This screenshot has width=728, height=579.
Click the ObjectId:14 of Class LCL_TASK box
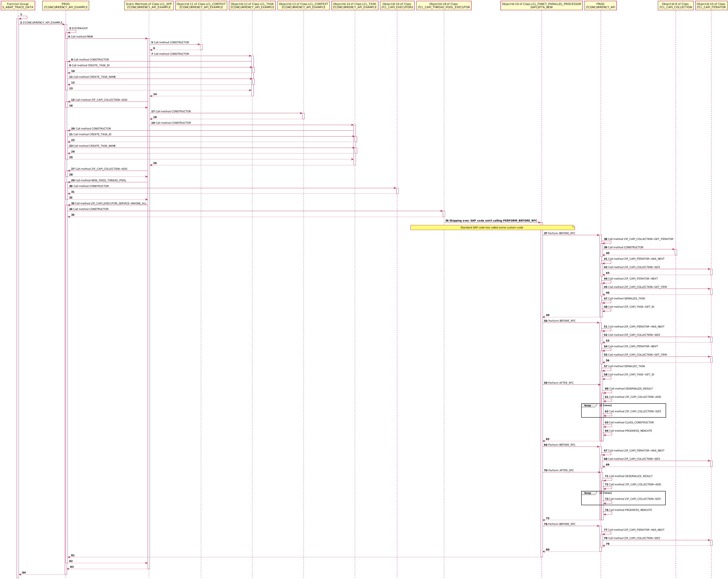[355, 6]
